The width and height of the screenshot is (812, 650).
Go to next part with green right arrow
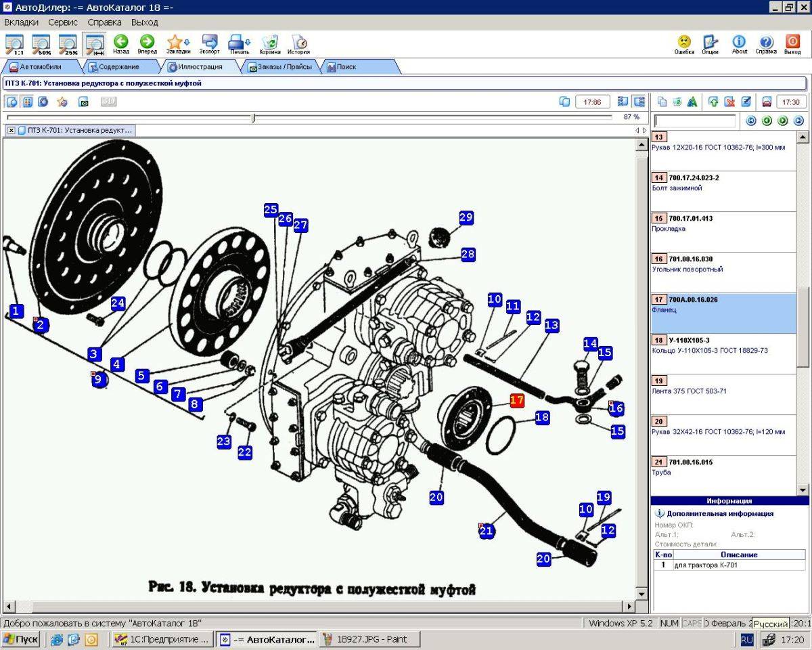click(782, 121)
